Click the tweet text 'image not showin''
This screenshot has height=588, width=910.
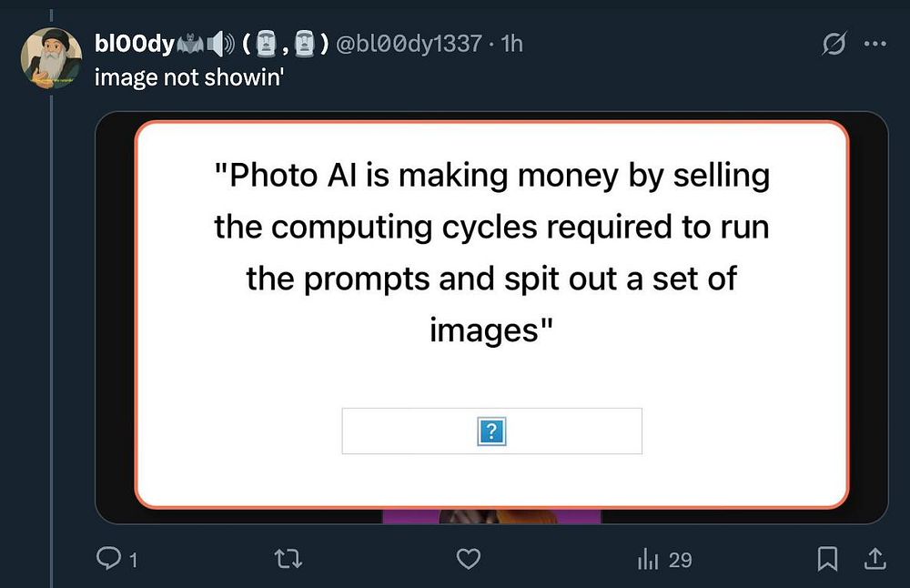189,77
